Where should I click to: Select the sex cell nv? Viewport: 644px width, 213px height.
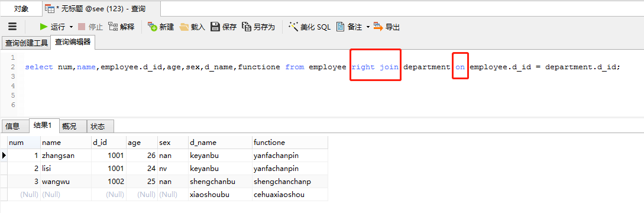tap(173, 169)
